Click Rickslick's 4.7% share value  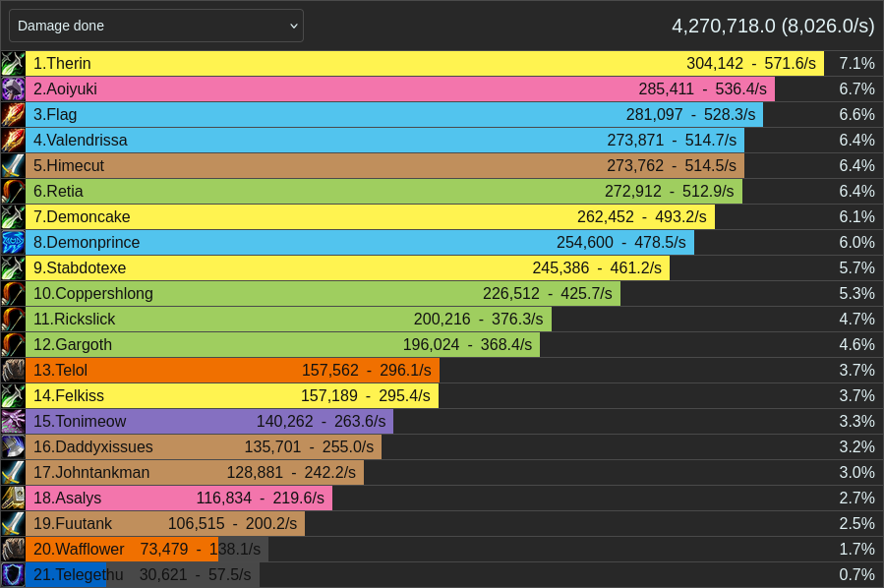pyautogui.click(x=856, y=320)
